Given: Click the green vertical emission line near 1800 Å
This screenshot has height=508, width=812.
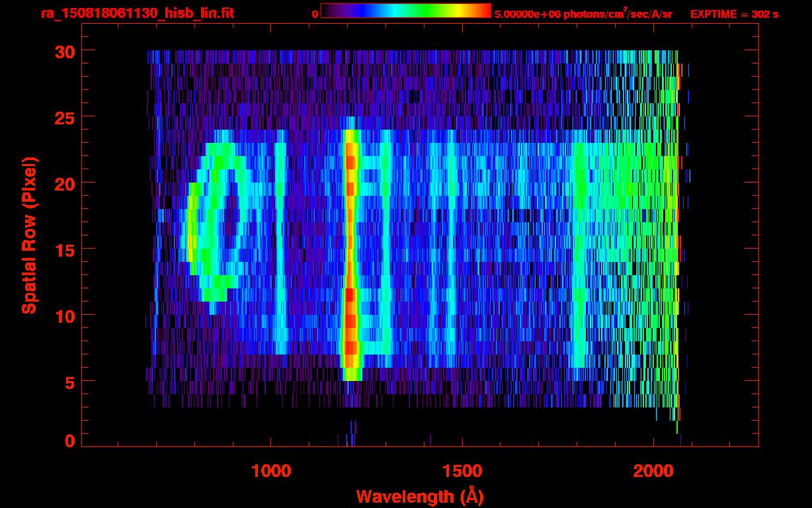Looking at the screenshot, I should point(579,255).
